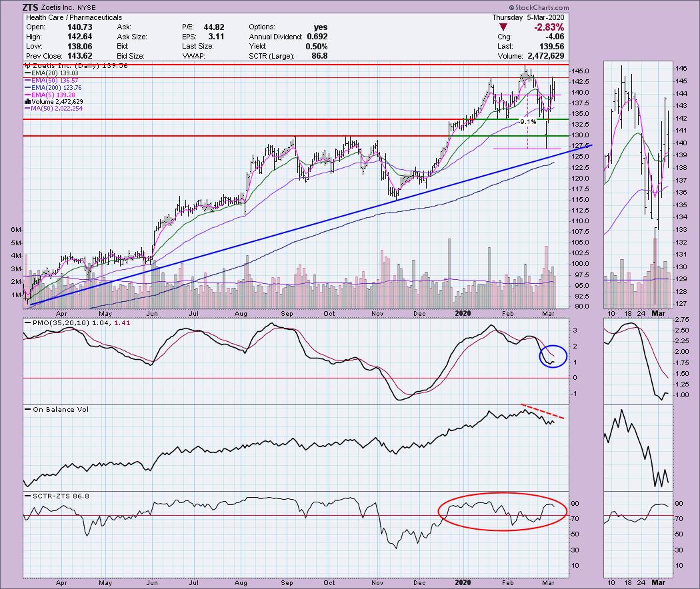Click the 127 label on the zoom panel axis
The height and width of the screenshot is (589, 700).
point(681,304)
